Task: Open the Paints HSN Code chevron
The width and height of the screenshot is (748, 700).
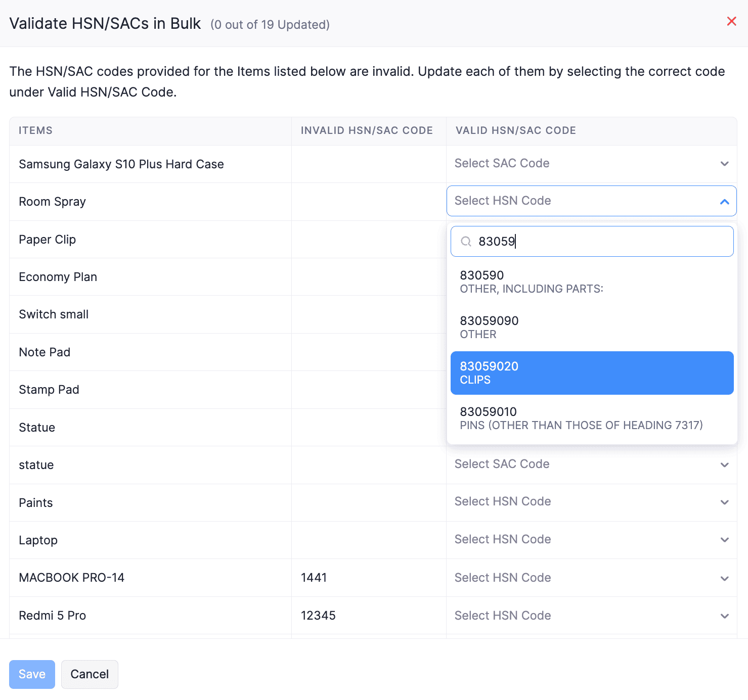Action: pos(724,502)
